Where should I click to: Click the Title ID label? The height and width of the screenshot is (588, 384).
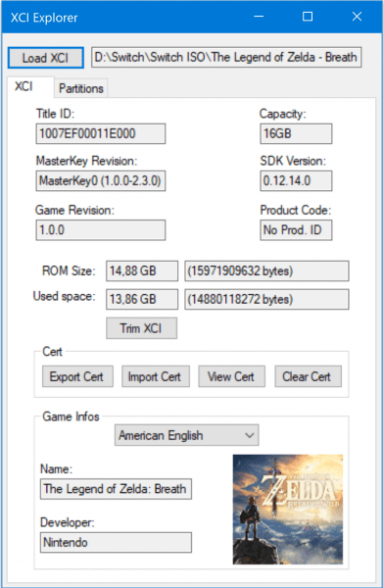point(55,114)
